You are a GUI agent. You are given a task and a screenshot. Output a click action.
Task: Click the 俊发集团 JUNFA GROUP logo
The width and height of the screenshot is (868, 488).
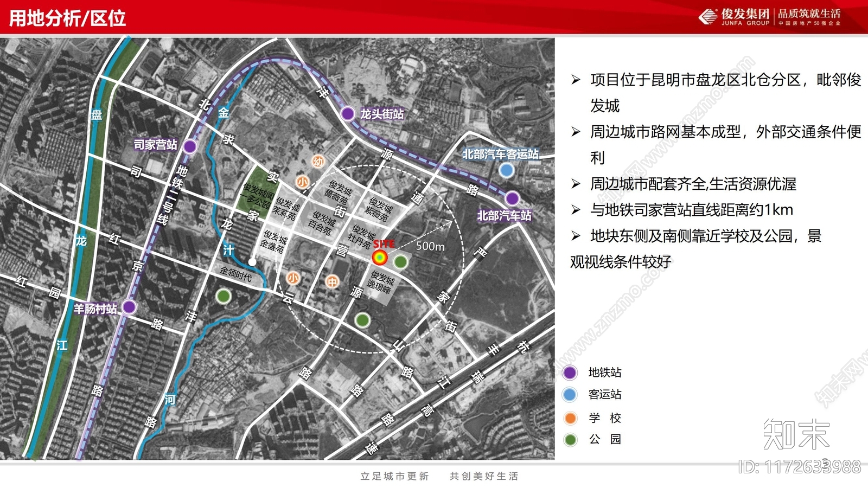coord(735,17)
